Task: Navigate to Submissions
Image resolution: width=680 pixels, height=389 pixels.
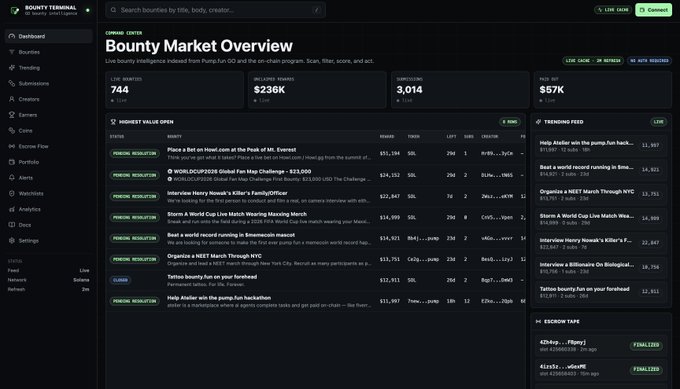Action: 49,83
